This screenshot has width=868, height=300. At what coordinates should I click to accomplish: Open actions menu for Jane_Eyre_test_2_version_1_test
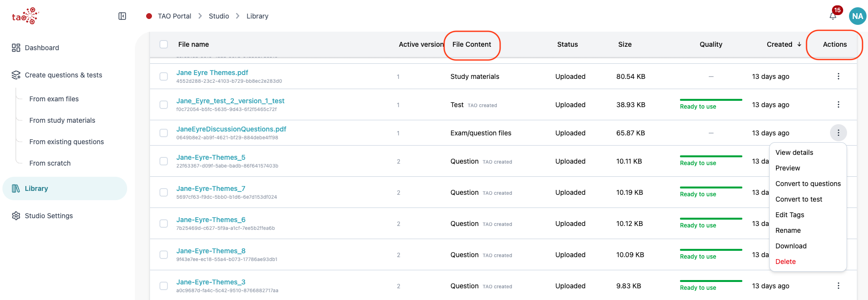[x=838, y=105]
